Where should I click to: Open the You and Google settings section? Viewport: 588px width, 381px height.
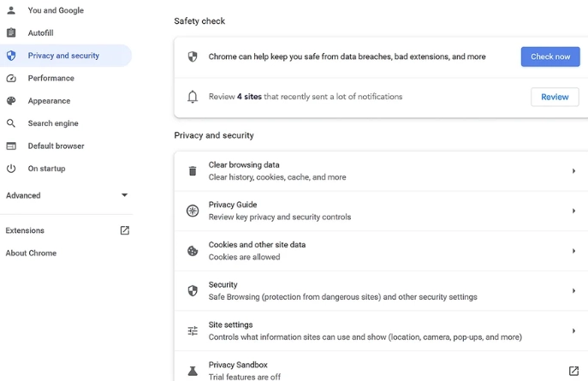click(56, 10)
